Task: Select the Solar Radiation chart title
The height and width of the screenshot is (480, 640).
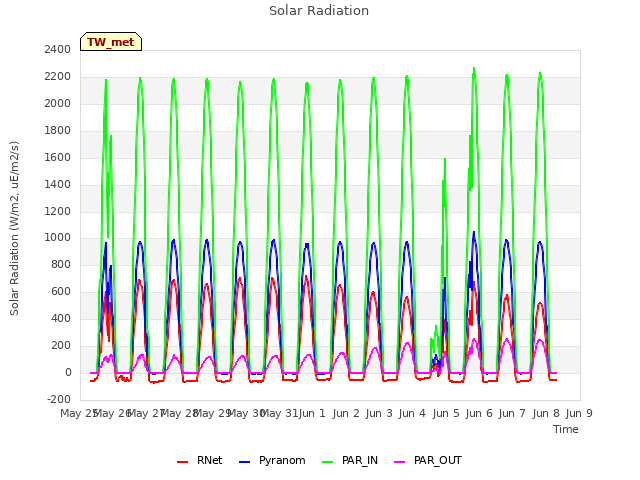Action: 319,11
